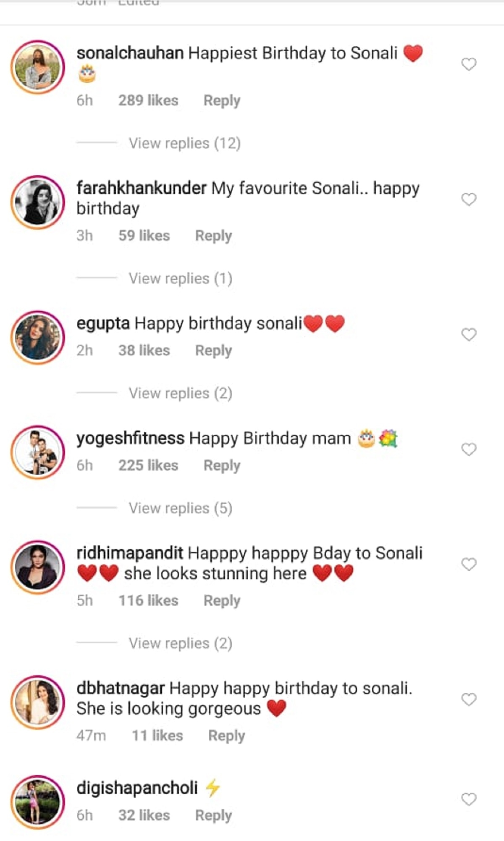Like digishapancholi's lightning comment
The image size is (504, 841).
click(x=469, y=799)
